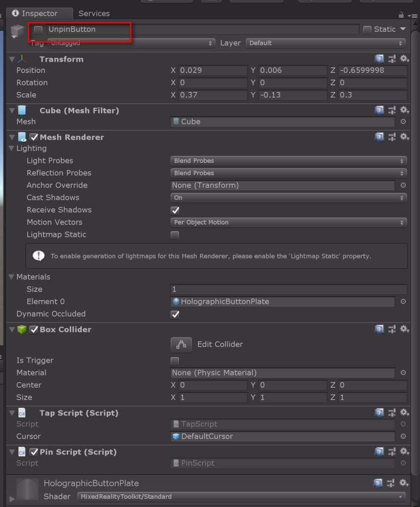Click Tap Script gear settings icon
The width and height of the screenshot is (420, 507).
404,412
